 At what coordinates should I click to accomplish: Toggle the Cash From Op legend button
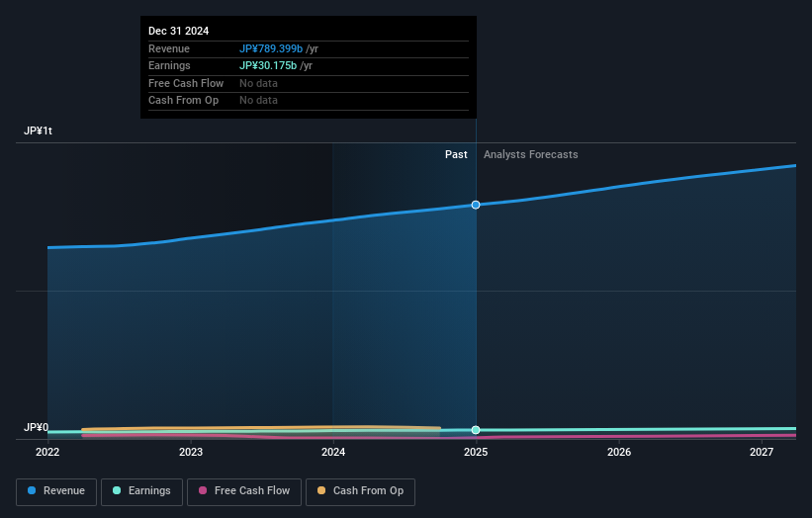click(x=360, y=491)
